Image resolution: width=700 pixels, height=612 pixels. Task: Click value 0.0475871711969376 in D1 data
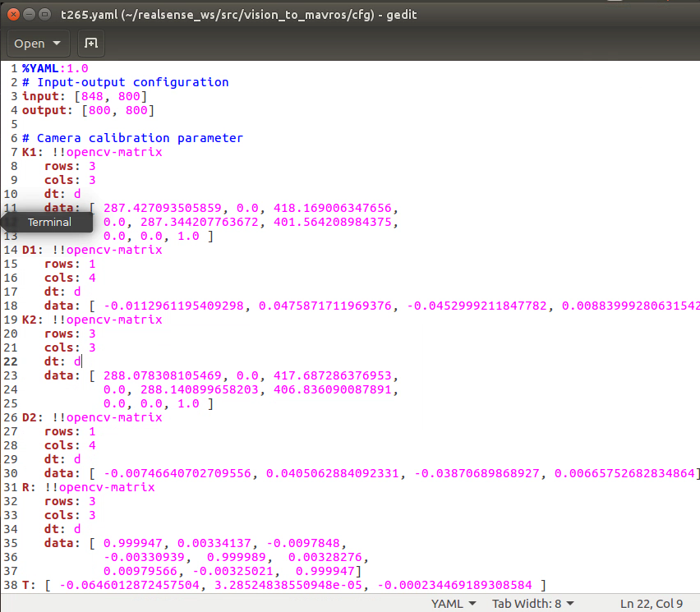point(325,306)
